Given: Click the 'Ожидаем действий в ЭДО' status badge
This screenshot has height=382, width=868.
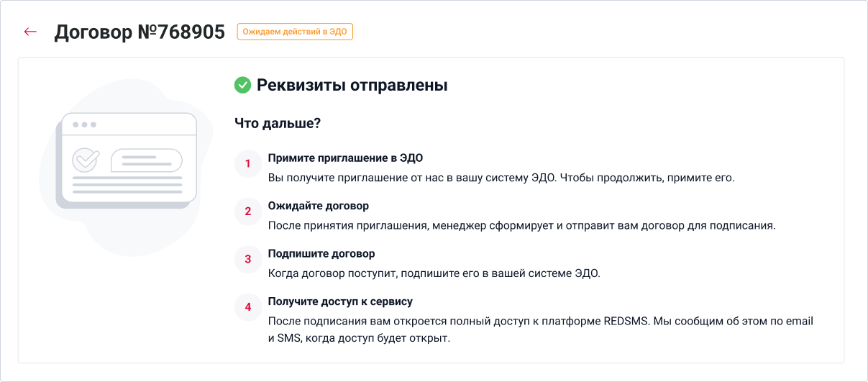Looking at the screenshot, I should pos(295,32).
